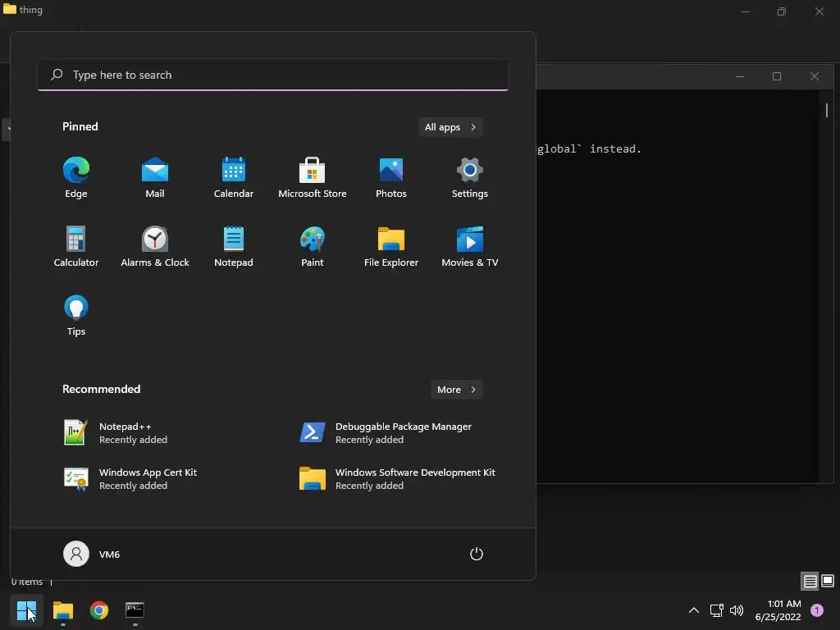The height and width of the screenshot is (630, 840).
Task: Restore down the thing Explorer window
Action: pos(782,11)
